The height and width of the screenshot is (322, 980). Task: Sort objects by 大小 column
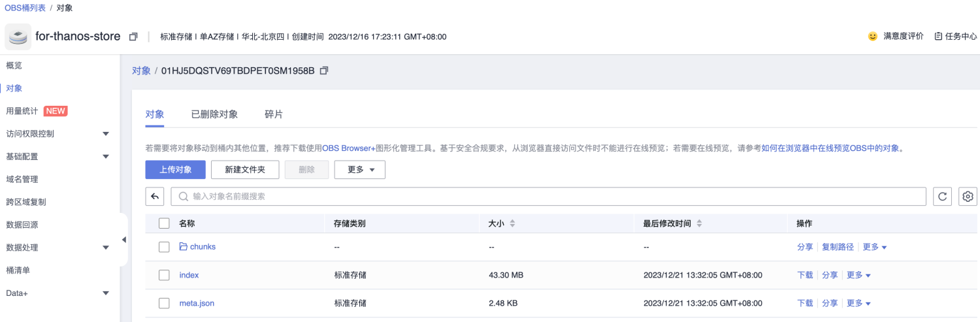(512, 223)
